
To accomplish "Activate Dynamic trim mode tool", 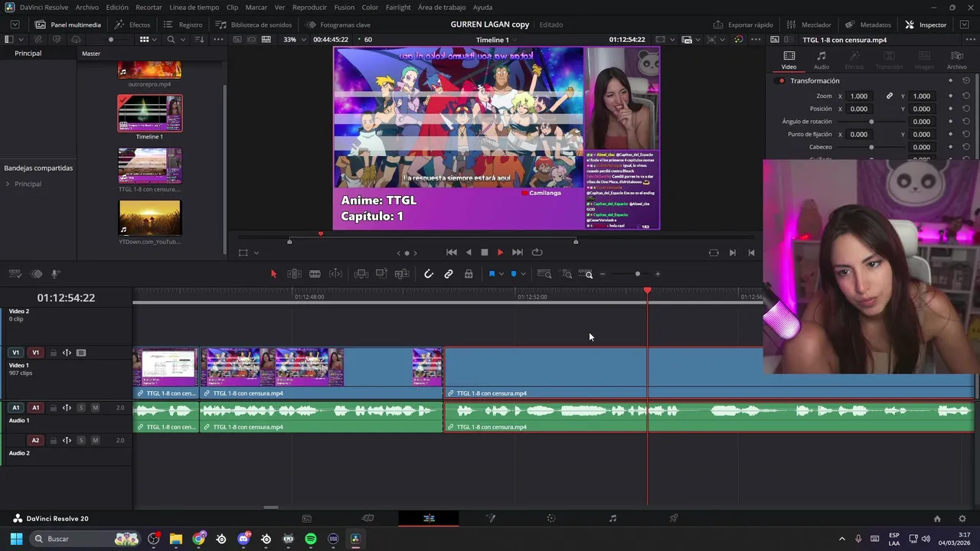I will tap(335, 274).
